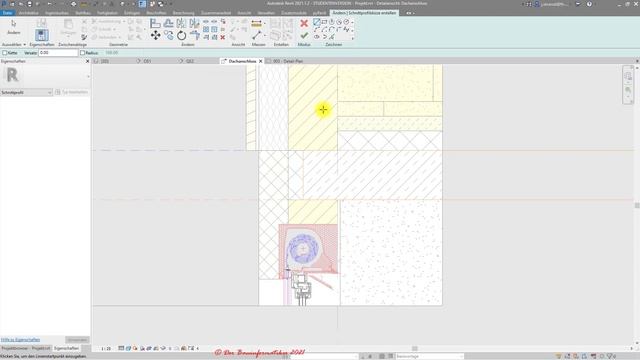Select the Align tool icon
The image size is (640, 360).
(x=155, y=23)
